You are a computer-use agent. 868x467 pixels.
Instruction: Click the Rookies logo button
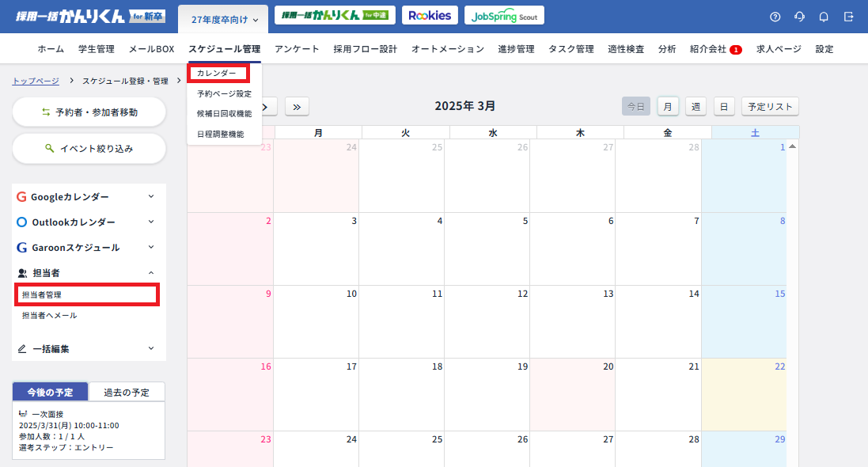tap(430, 16)
